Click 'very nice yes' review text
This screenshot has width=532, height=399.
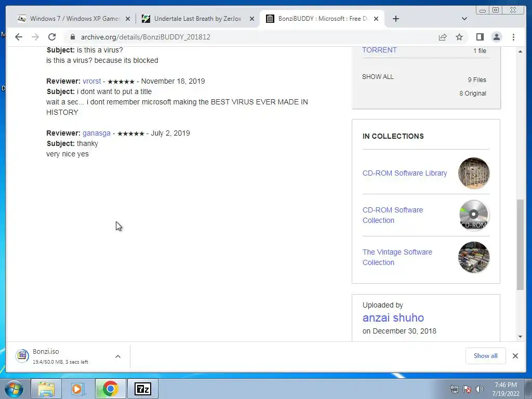(68, 154)
